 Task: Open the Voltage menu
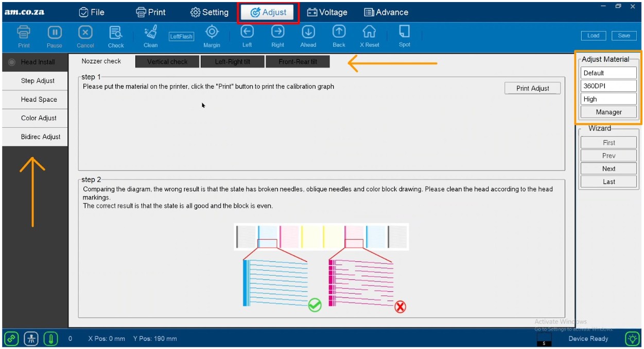327,12
